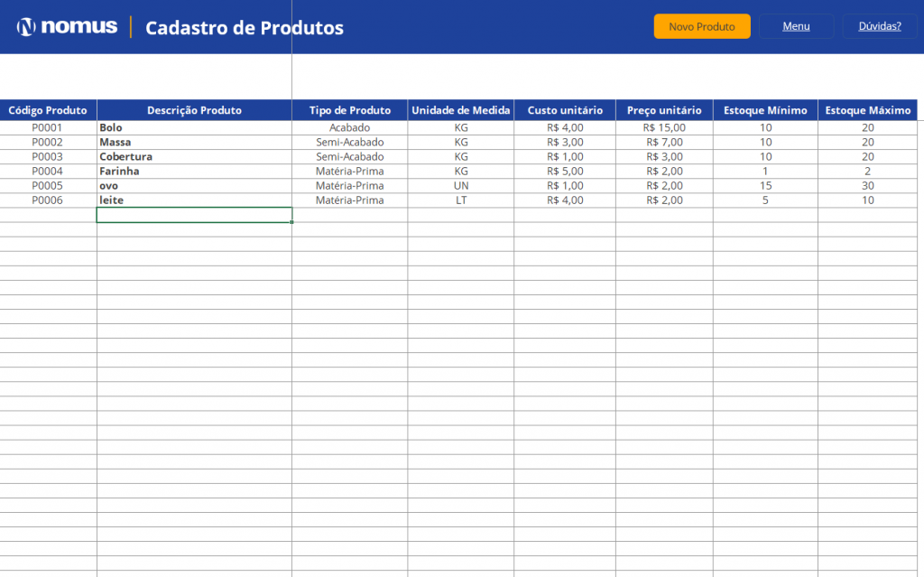Screen dimensions: 924x577
Task: Select the Bolo description cell
Action: click(194, 127)
